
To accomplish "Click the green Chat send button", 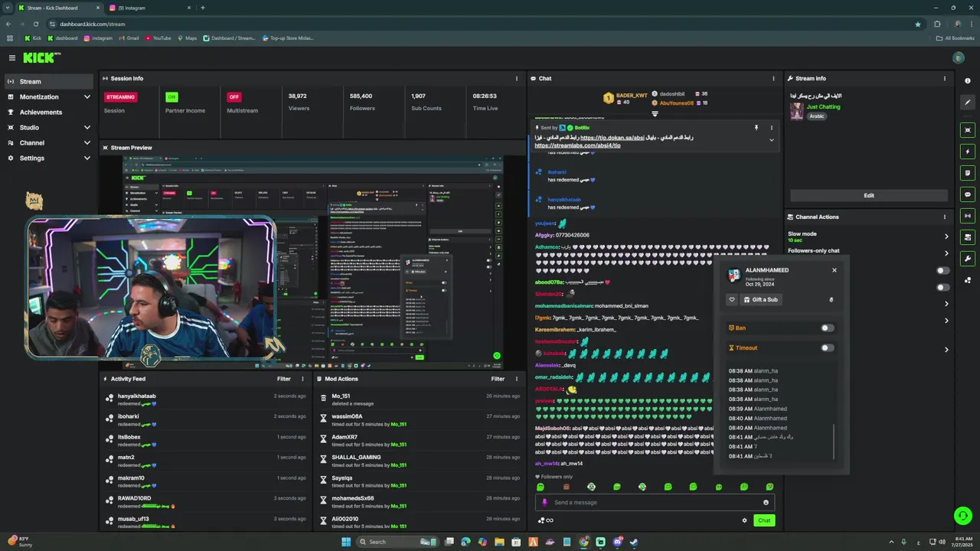I will coord(764,520).
